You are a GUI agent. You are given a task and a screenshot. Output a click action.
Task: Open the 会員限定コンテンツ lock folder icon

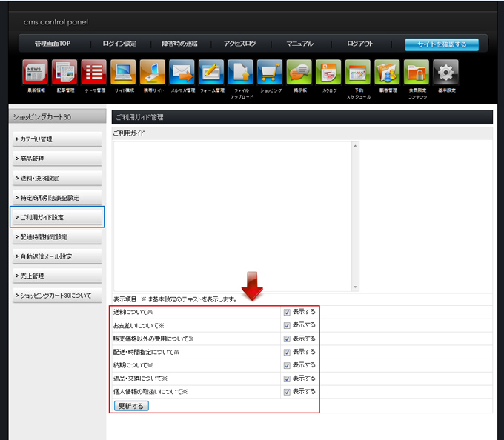(x=417, y=73)
